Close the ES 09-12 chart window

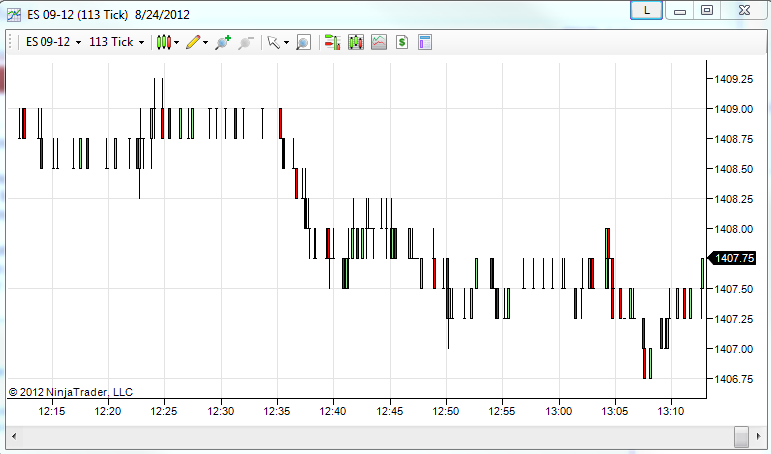744,10
